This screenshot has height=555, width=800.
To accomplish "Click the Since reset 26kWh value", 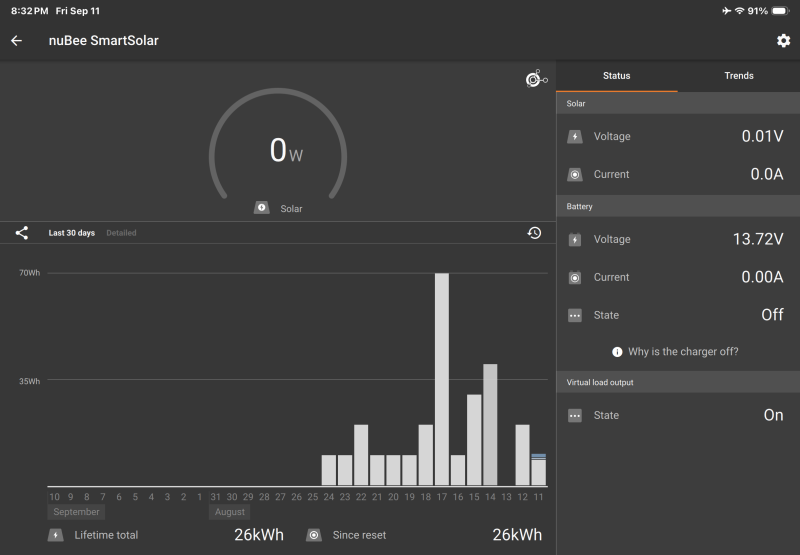I will click(x=517, y=535).
